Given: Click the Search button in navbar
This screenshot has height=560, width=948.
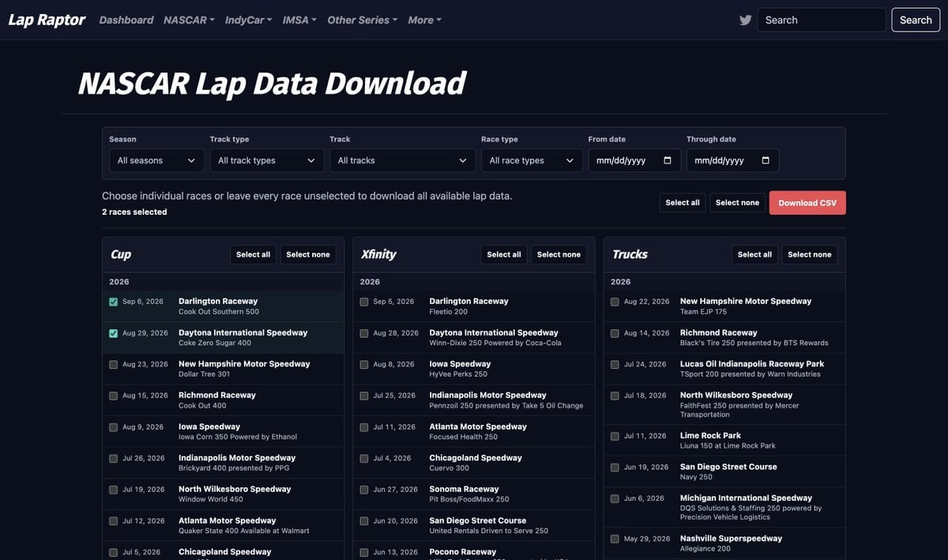Looking at the screenshot, I should (x=916, y=20).
